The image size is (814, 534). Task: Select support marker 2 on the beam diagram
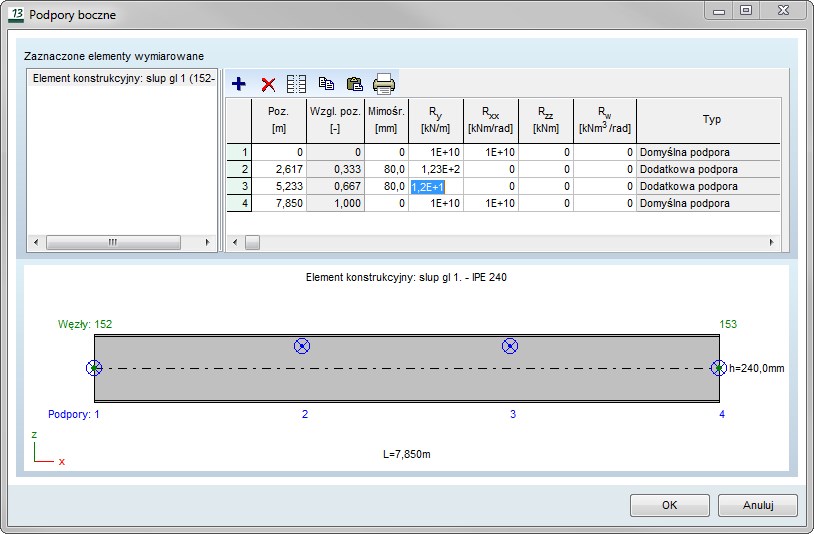(302, 346)
